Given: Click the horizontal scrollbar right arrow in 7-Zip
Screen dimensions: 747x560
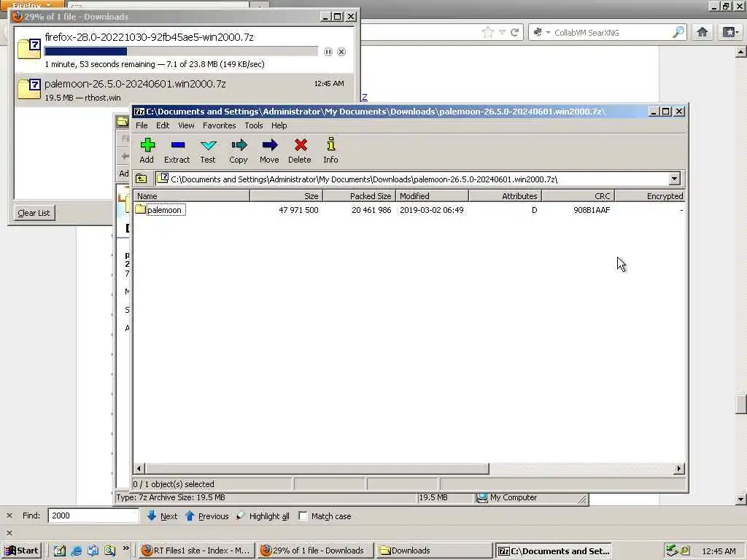Looking at the screenshot, I should 679,469.
